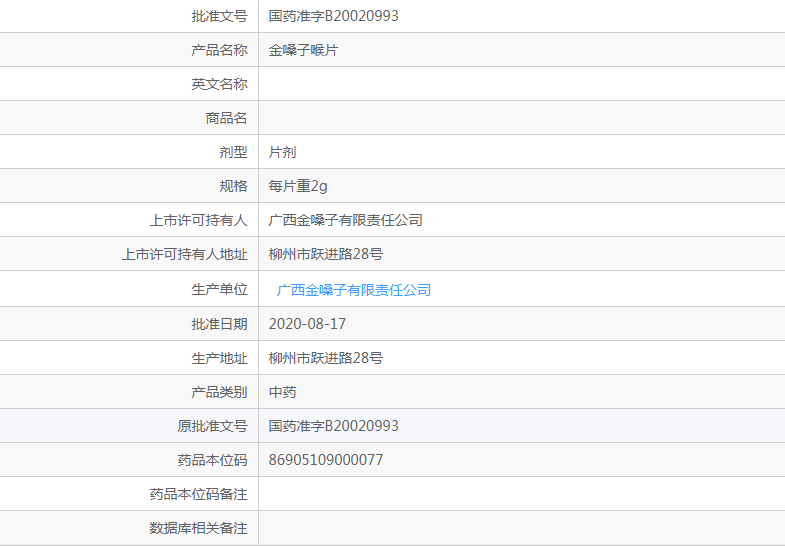
Task: Click the 英文名称 row label
Action: coord(219,84)
